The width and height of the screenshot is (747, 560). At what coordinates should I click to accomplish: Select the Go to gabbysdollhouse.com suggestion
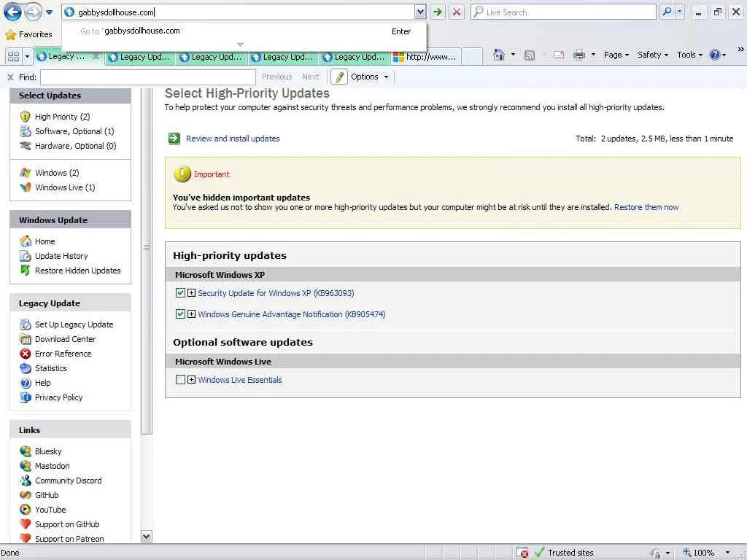[245, 31]
